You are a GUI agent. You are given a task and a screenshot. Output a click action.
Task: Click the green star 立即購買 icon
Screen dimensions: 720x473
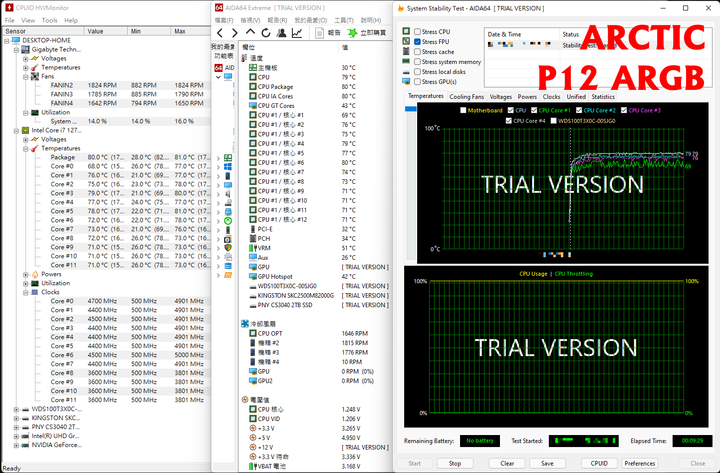tap(352, 33)
